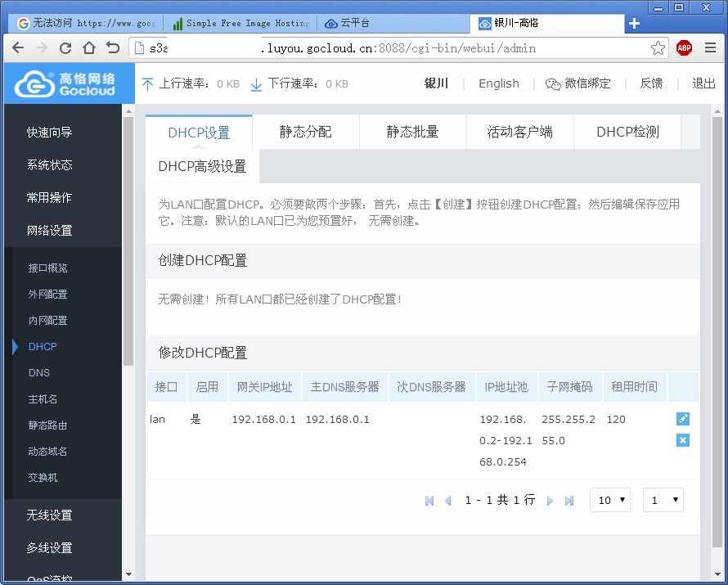Click the next page arrow in pagination
The width and height of the screenshot is (728, 585).
point(550,501)
